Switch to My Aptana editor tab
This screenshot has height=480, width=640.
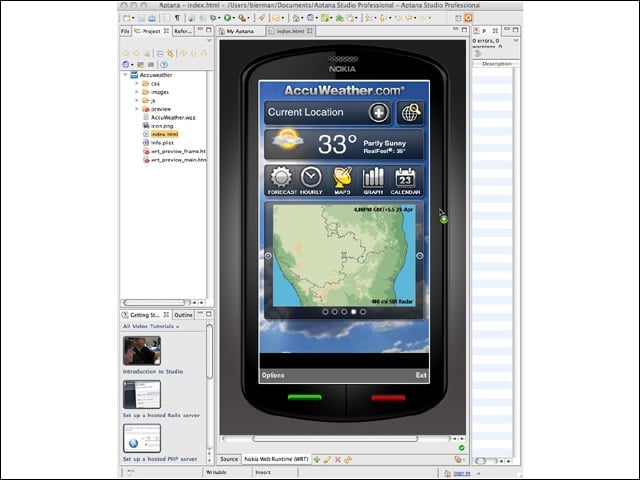[x=240, y=31]
